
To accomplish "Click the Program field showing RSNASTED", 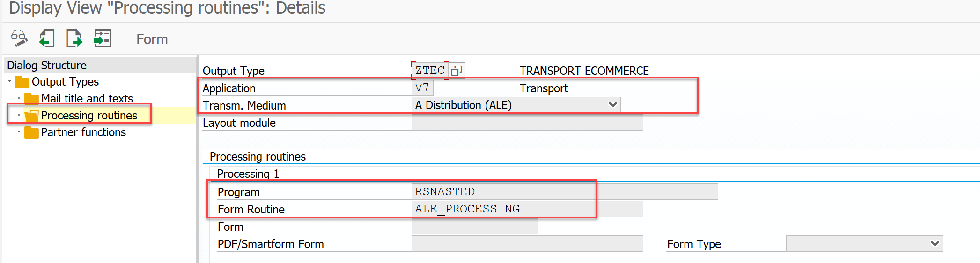I will click(x=503, y=191).
